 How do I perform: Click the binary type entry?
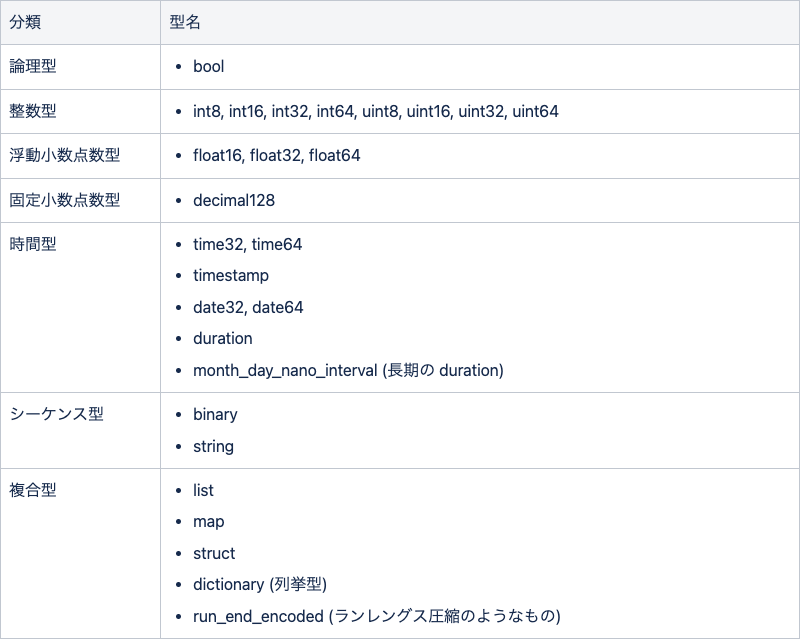[x=215, y=414]
